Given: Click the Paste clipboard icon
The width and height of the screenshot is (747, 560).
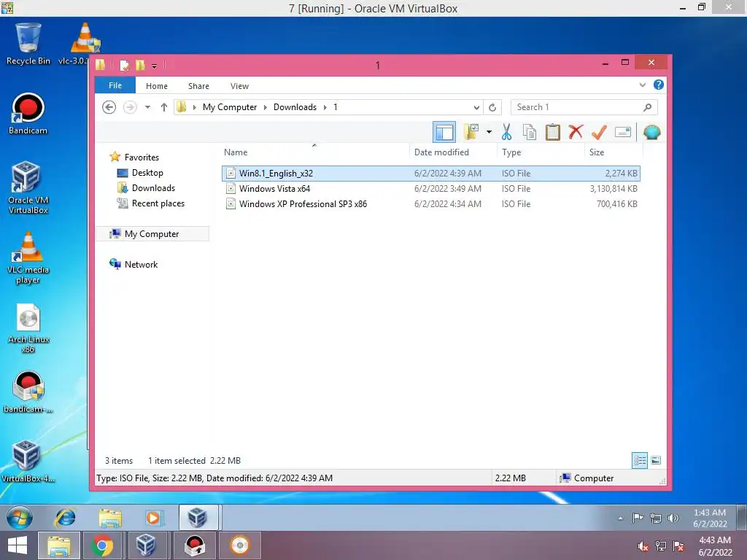Looking at the screenshot, I should (553, 132).
